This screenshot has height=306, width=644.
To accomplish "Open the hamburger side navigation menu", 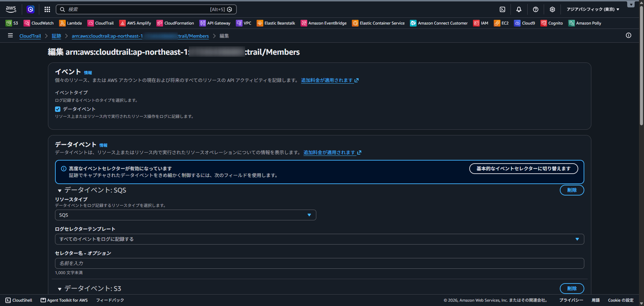I will tap(10, 35).
